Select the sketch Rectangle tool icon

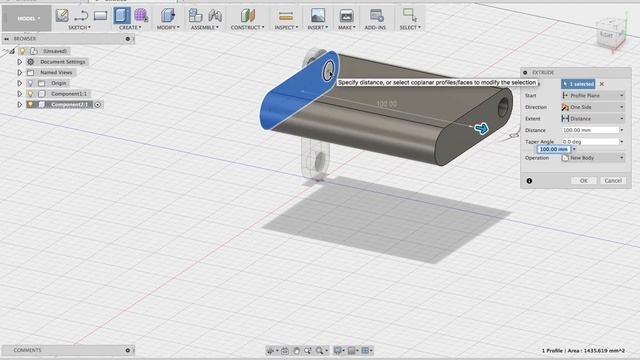click(x=100, y=16)
